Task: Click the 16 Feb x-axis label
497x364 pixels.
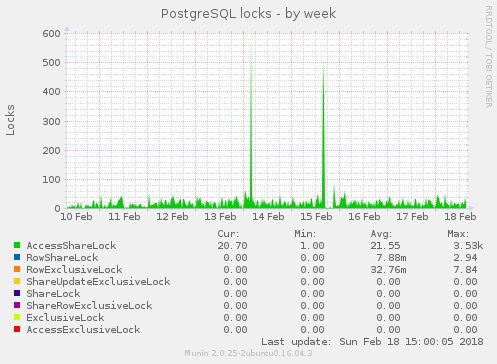Action: (x=364, y=217)
